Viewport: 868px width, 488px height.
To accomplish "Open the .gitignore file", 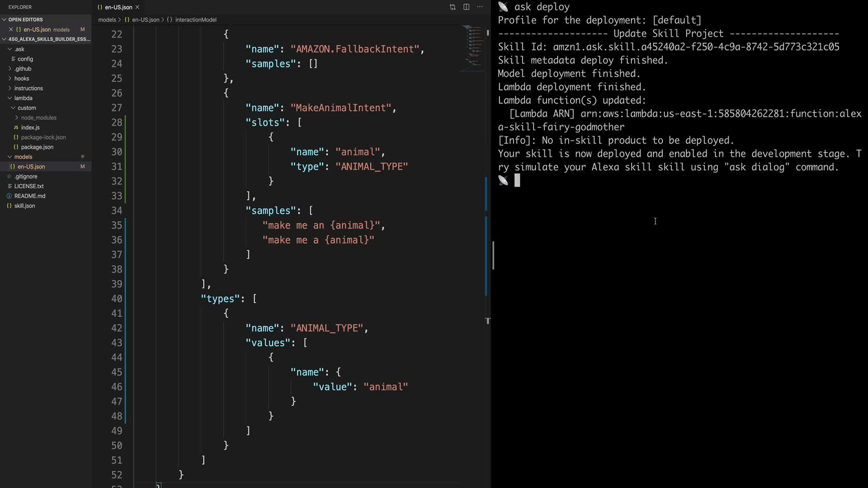I will pyautogui.click(x=26, y=177).
